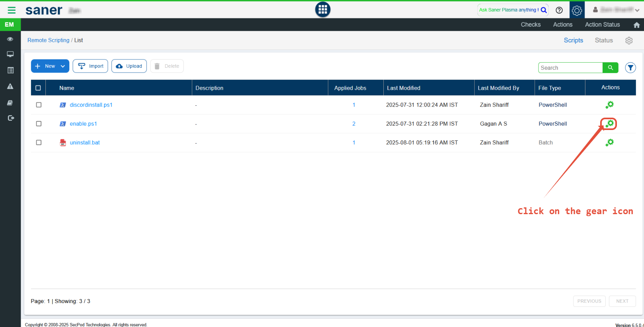Open the Checks menu
The image size is (644, 327).
pyautogui.click(x=531, y=25)
